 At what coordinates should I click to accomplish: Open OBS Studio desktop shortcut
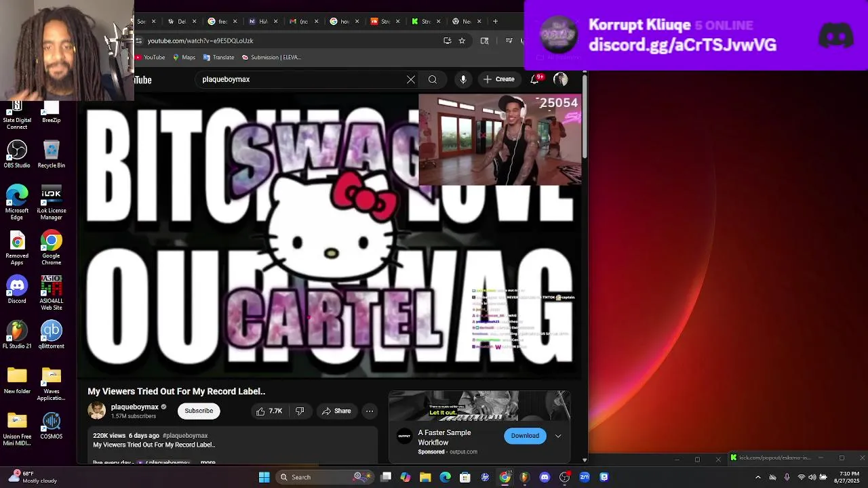tap(17, 154)
